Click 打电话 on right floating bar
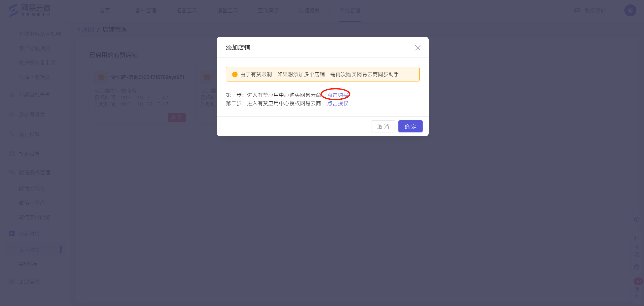This screenshot has height=306, width=644. [637, 246]
